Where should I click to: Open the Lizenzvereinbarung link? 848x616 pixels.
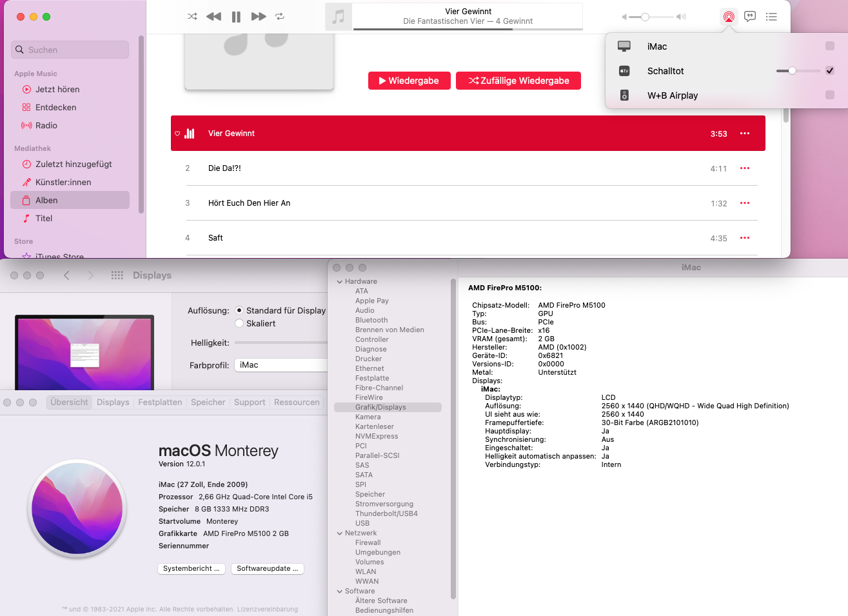coord(268,609)
